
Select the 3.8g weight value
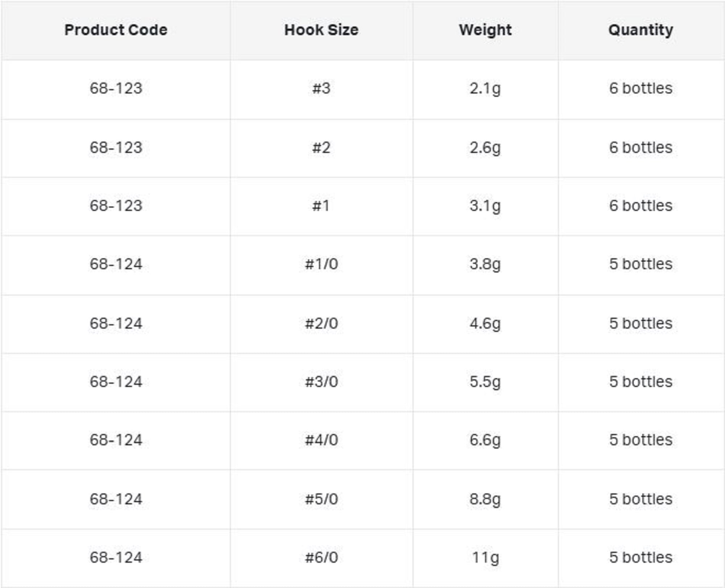coord(485,264)
